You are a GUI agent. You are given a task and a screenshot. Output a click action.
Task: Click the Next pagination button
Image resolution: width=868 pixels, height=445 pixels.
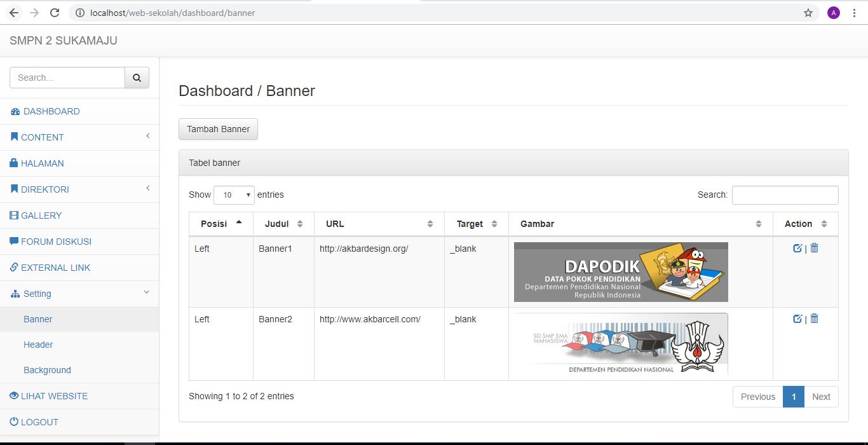tap(821, 397)
